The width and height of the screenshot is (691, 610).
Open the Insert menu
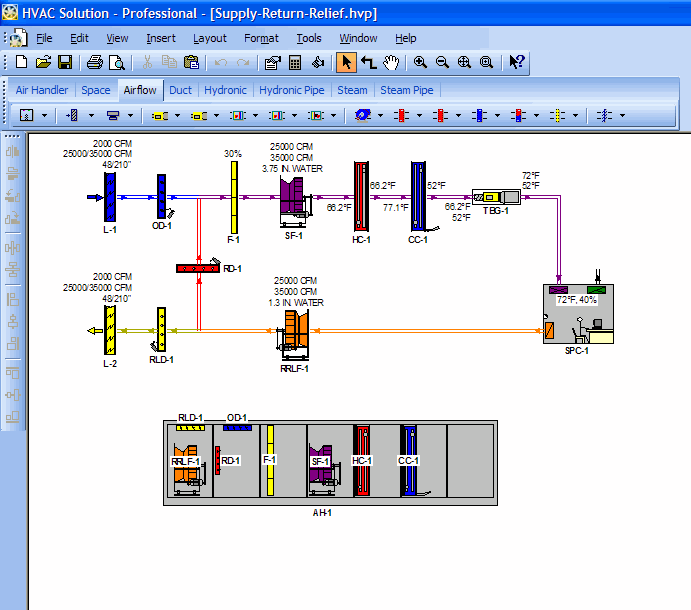161,38
